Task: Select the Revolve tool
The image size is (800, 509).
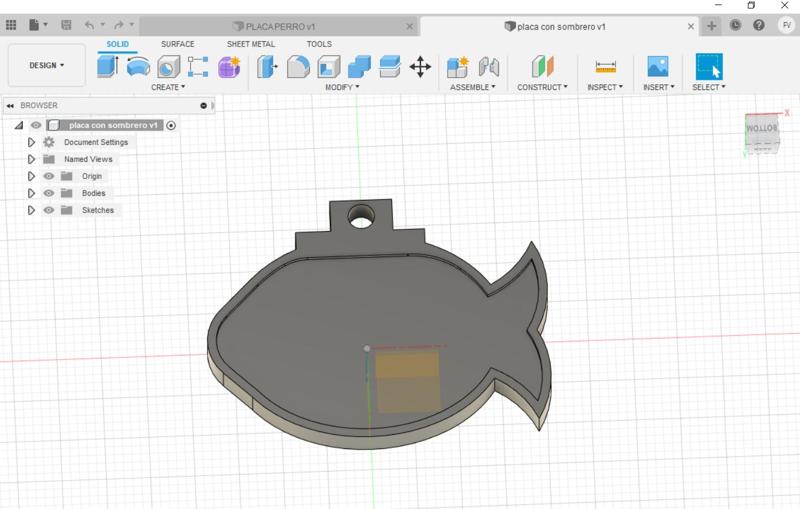Action: click(138, 67)
